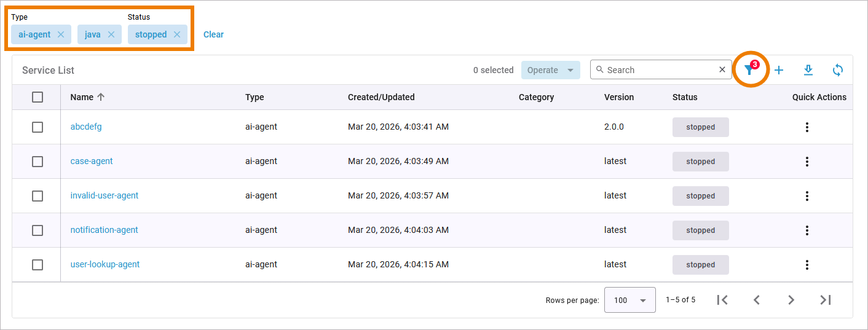Viewport: 868px width, 330px height.
Task: Click the refresh icon in toolbar
Action: (837, 70)
